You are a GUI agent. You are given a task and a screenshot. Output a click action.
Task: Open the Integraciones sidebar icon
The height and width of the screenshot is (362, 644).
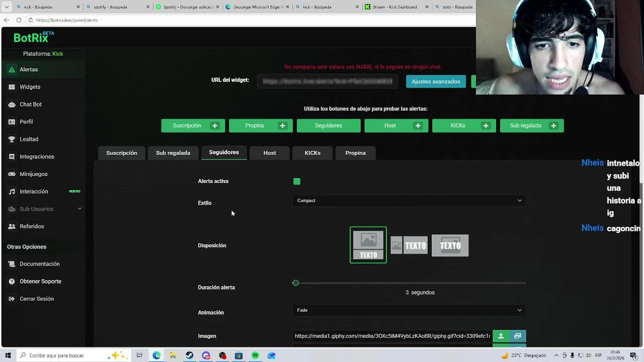click(x=12, y=157)
